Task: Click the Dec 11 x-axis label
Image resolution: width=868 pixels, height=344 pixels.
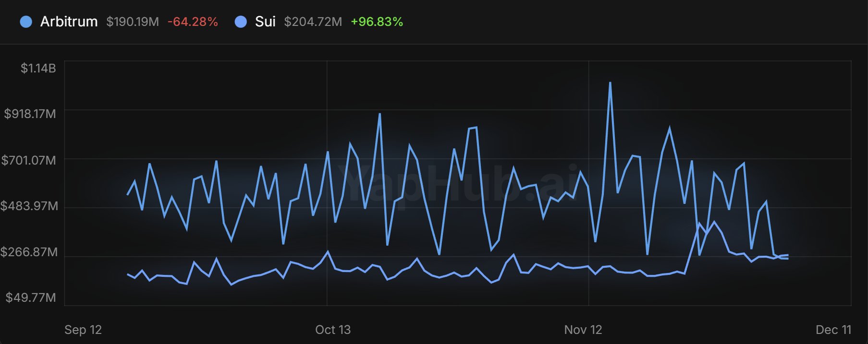Action: coord(833,330)
